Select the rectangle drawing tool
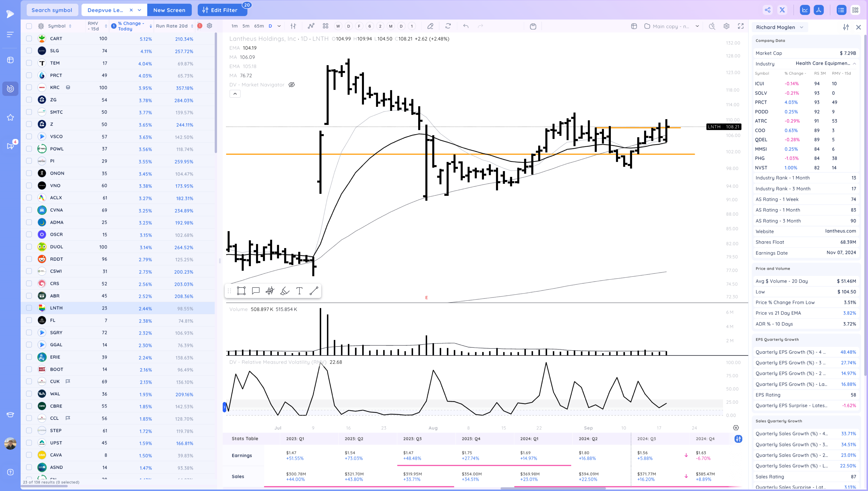The image size is (868, 491). [x=241, y=291]
